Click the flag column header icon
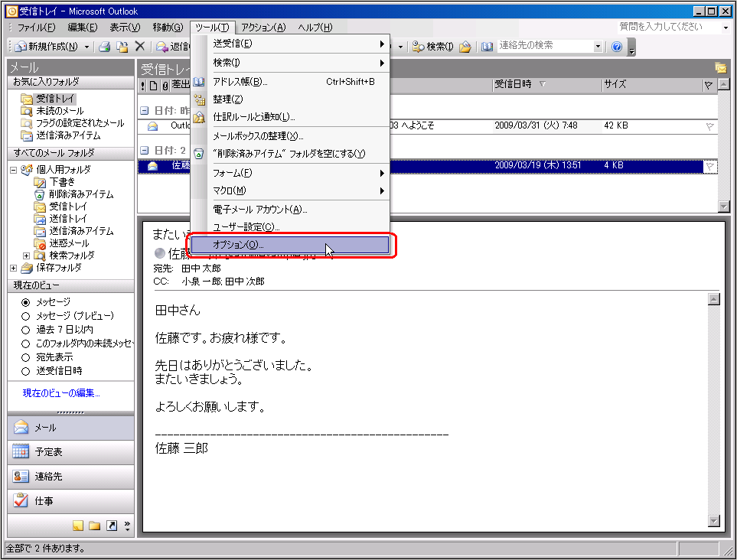Image resolution: width=737 pixels, height=560 pixels. pos(709,85)
